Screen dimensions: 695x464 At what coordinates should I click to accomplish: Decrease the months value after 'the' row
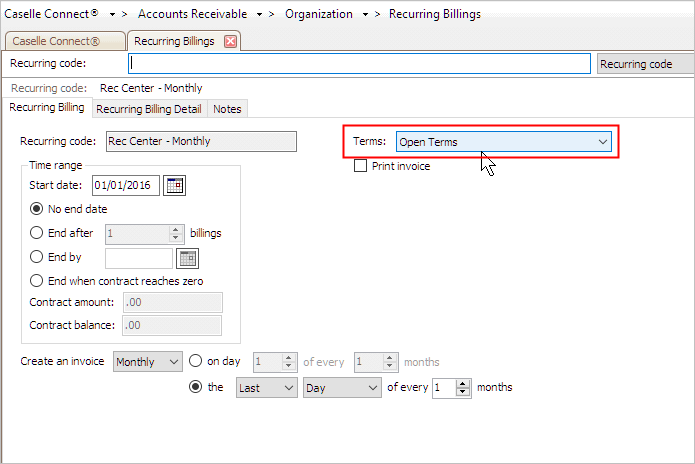[x=463, y=392]
